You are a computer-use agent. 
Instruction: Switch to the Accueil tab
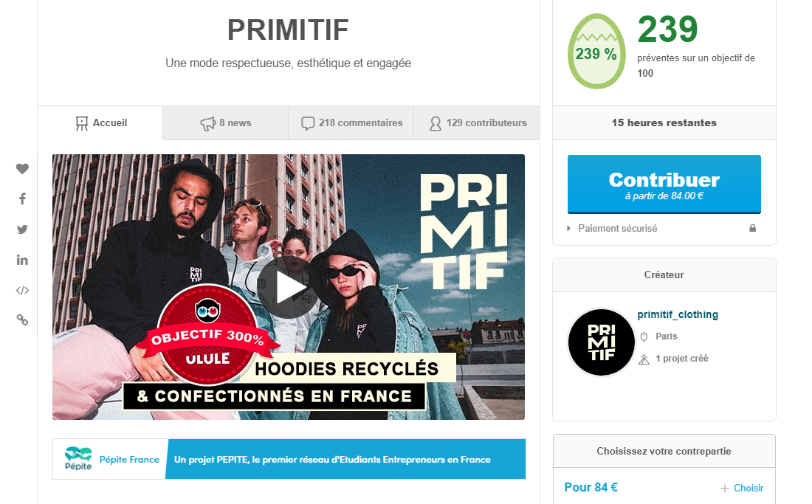point(100,123)
